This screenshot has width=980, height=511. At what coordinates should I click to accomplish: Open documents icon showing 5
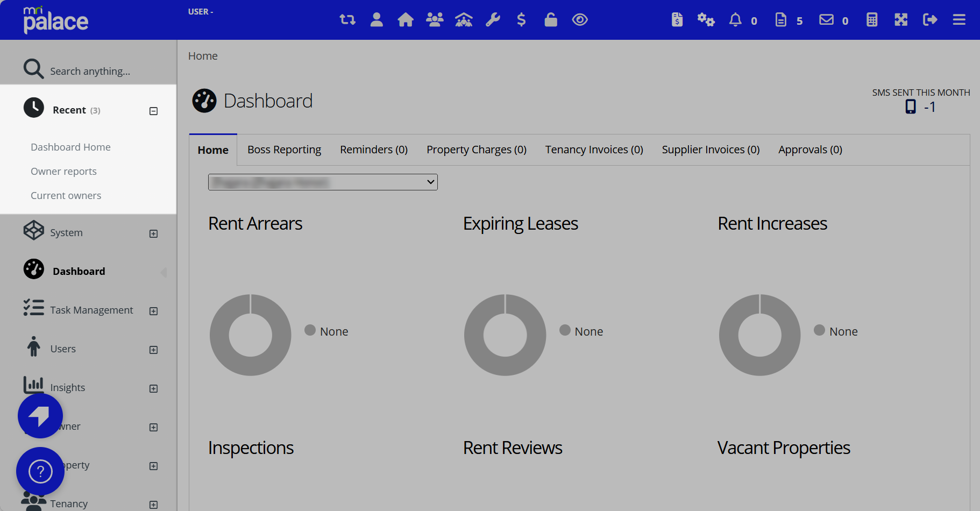[789, 20]
